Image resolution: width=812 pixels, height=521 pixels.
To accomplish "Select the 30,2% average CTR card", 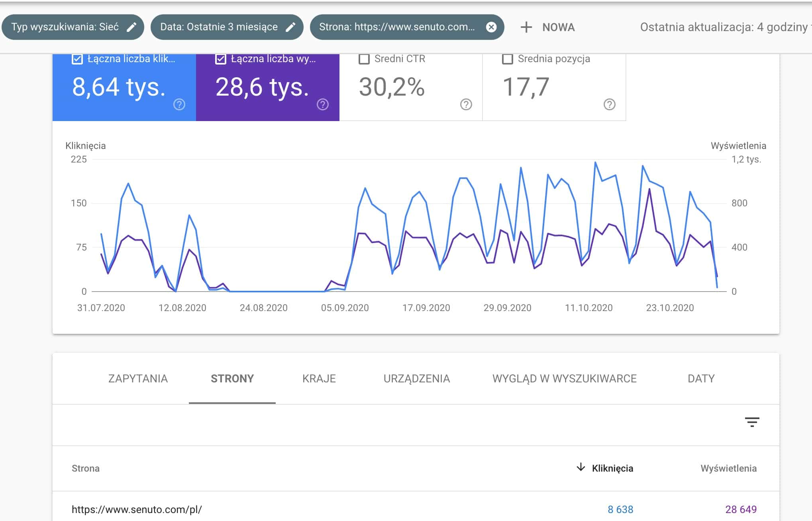I will click(411, 87).
